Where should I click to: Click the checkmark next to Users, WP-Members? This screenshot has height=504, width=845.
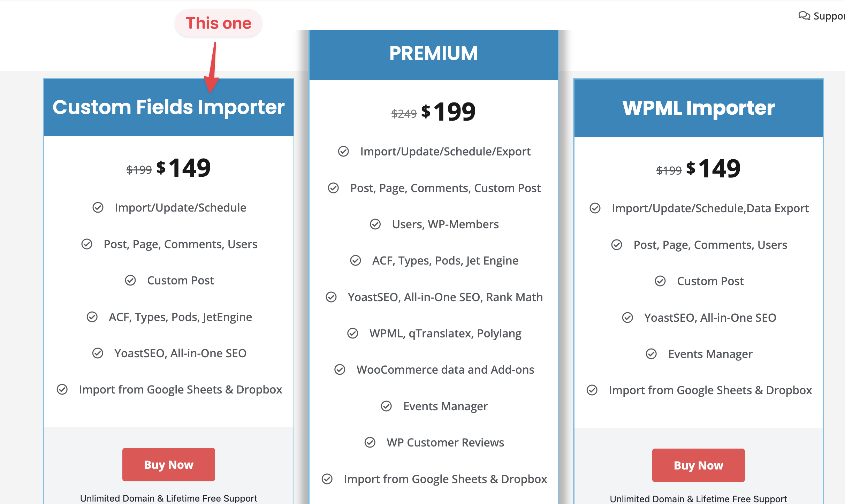tap(375, 224)
